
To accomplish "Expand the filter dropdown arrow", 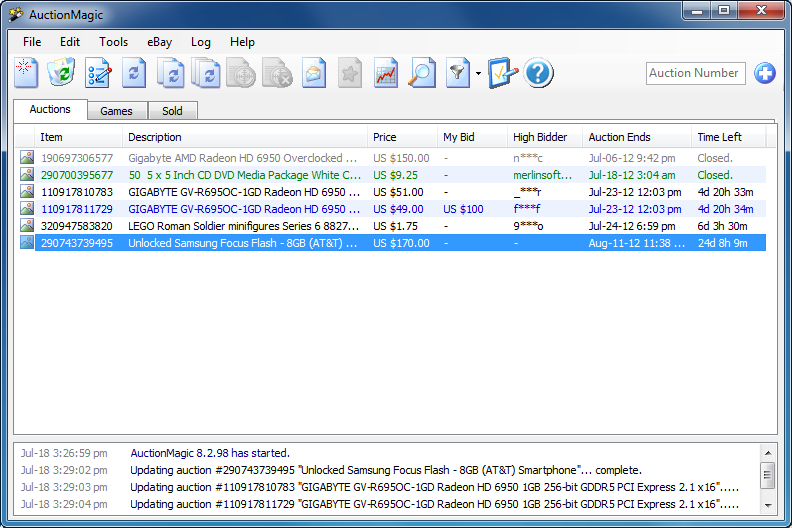I will tap(478, 73).
